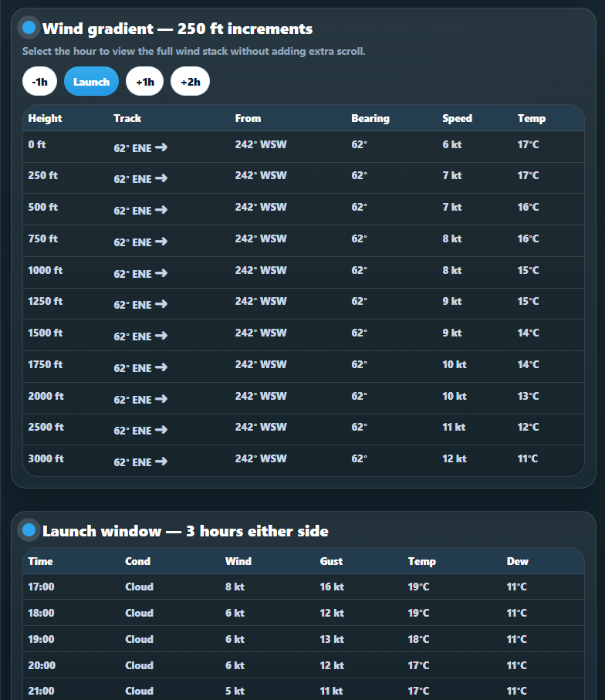Switch to the +1h wind stack
This screenshot has width=605, height=700.
click(144, 81)
